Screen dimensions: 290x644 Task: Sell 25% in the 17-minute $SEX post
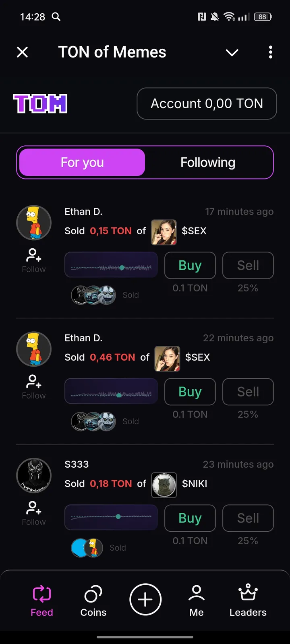click(x=248, y=265)
